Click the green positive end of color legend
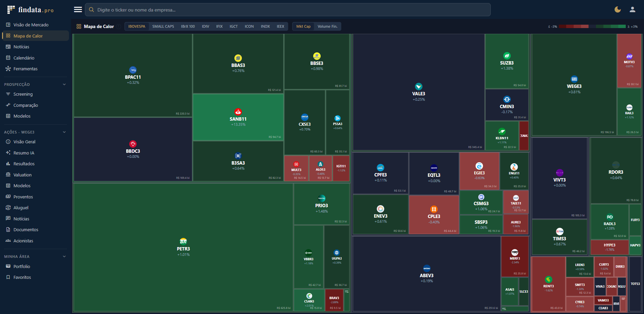Screen dimensions: 644x314 coord(622,26)
